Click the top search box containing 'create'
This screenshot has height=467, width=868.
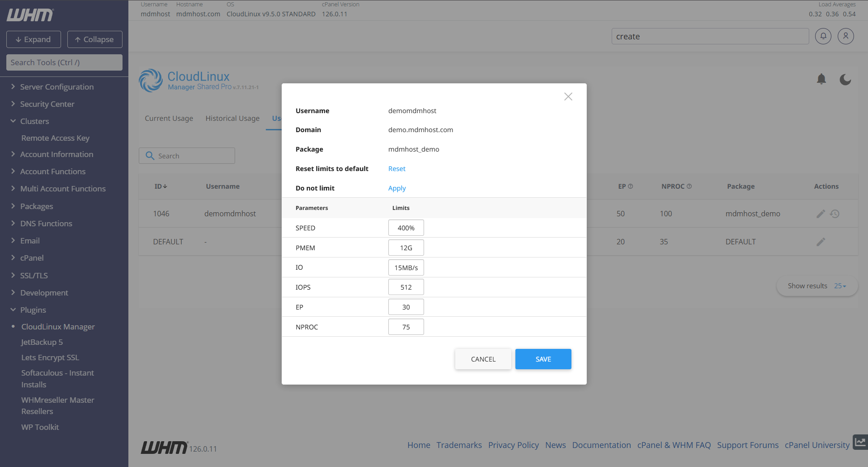tap(710, 36)
